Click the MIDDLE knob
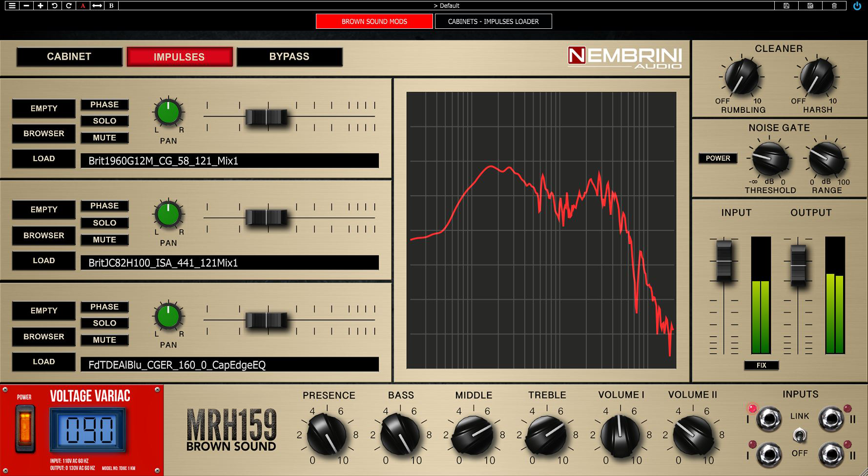The width and height of the screenshot is (868, 476). pos(473,435)
